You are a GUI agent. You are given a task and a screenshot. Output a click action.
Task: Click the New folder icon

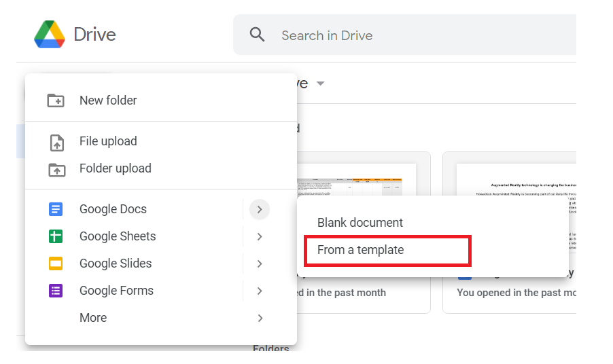[x=56, y=101]
